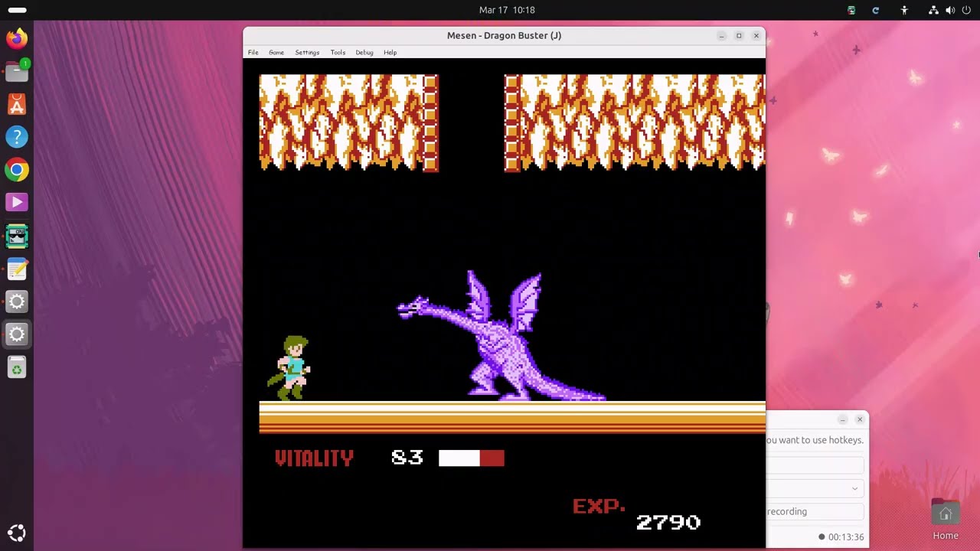Click the highlighted lower gear dock icon
Screen dimensions: 980x551
pyautogui.click(x=17, y=334)
